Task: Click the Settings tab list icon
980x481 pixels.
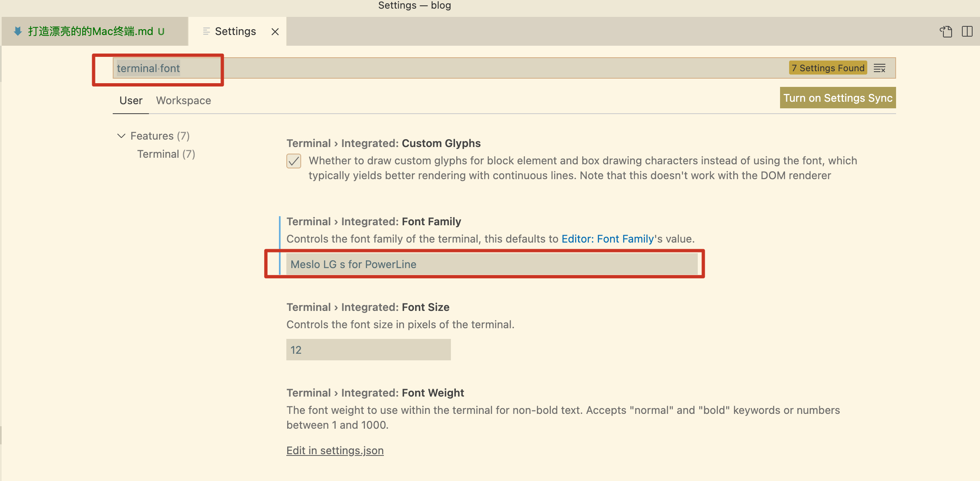Action: [207, 31]
